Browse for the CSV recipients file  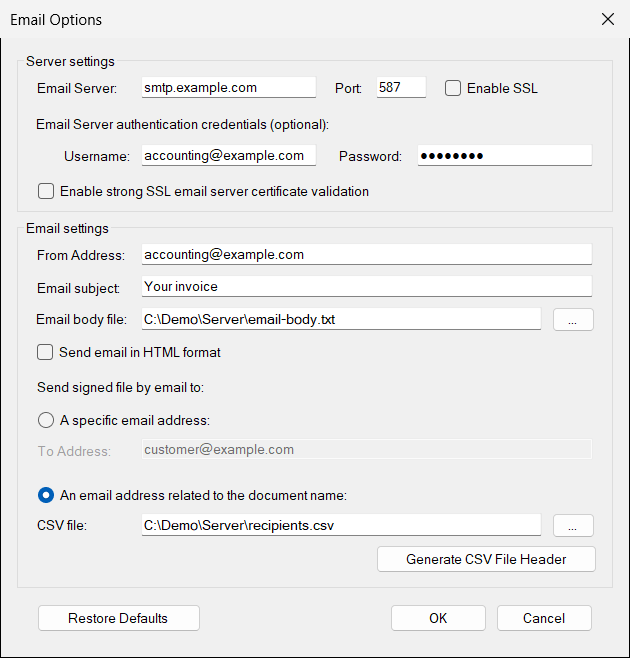tap(573, 525)
